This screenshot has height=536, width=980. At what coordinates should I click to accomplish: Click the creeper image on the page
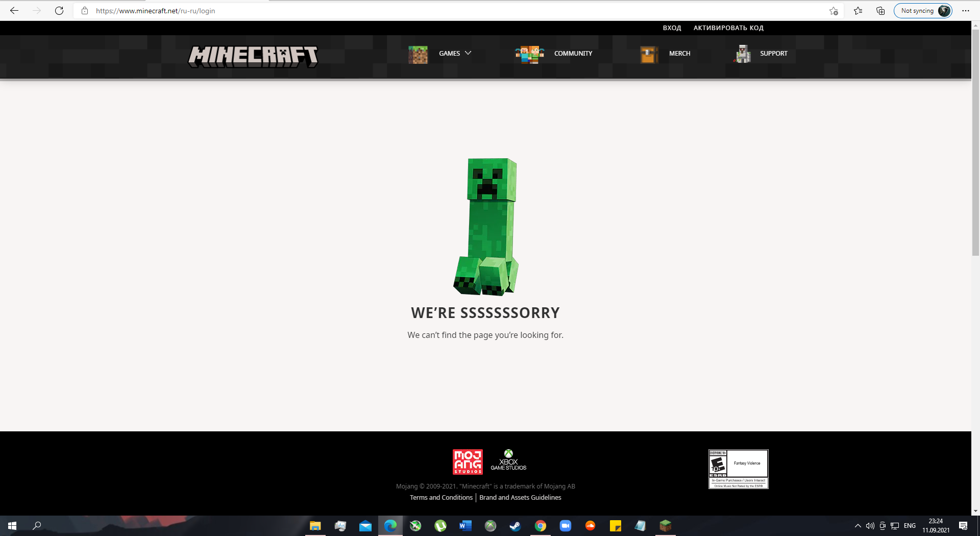(486, 227)
